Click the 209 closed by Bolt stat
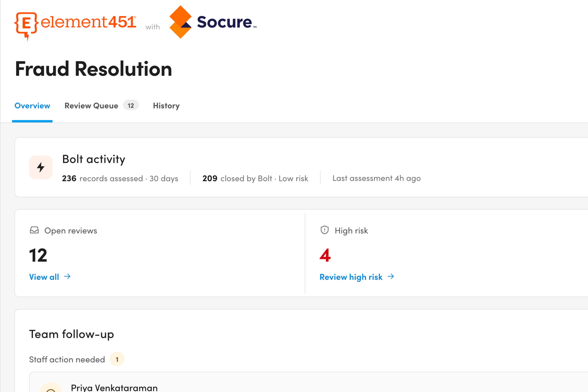 pyautogui.click(x=255, y=178)
